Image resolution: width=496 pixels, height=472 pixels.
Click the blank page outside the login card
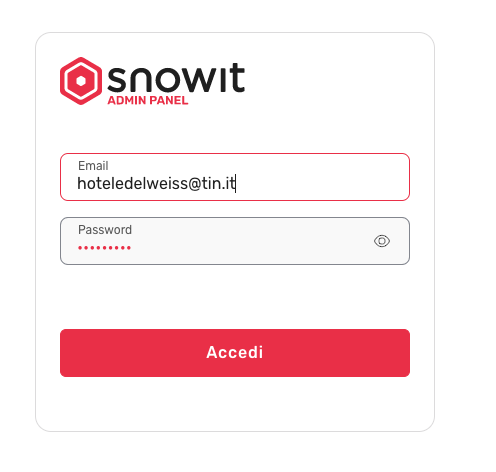[467, 233]
